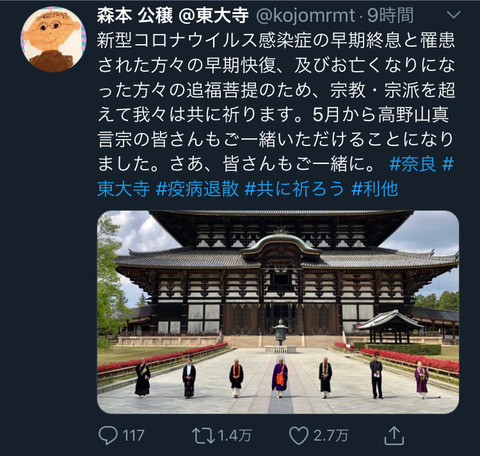Image resolution: width=480 pixels, height=456 pixels.
Task: Click the 1.4万 retweet count
Action: tap(235, 436)
